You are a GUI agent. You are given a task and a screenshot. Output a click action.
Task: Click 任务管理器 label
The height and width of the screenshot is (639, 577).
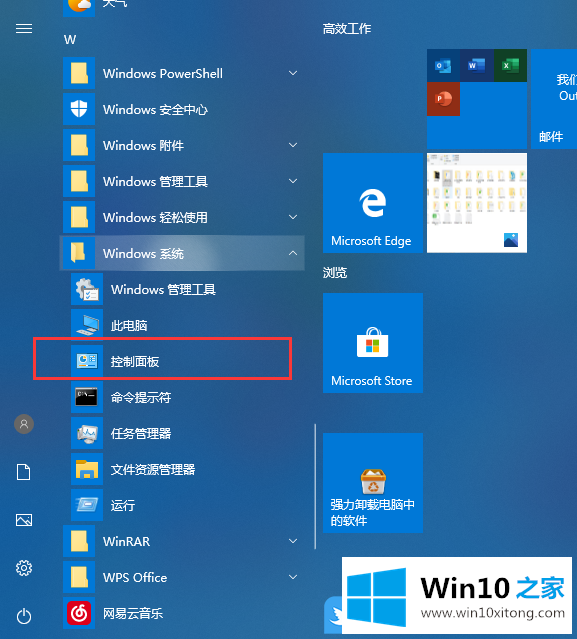coord(141,433)
